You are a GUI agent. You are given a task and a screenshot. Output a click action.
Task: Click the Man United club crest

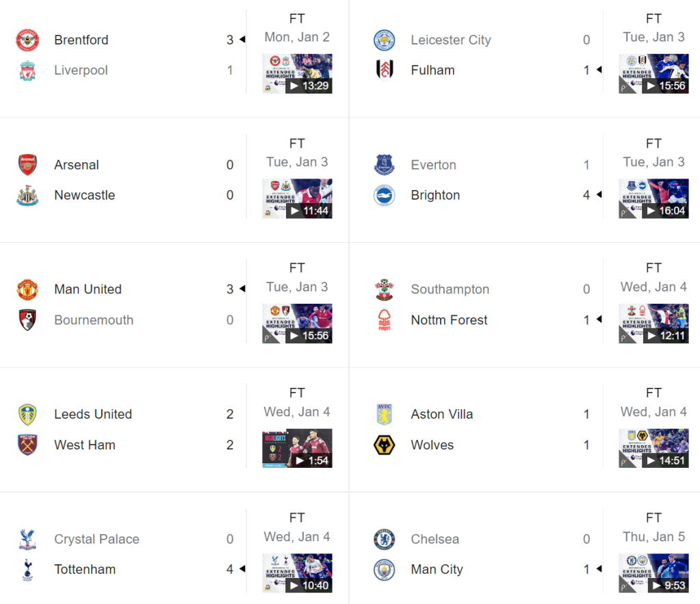coord(27,289)
